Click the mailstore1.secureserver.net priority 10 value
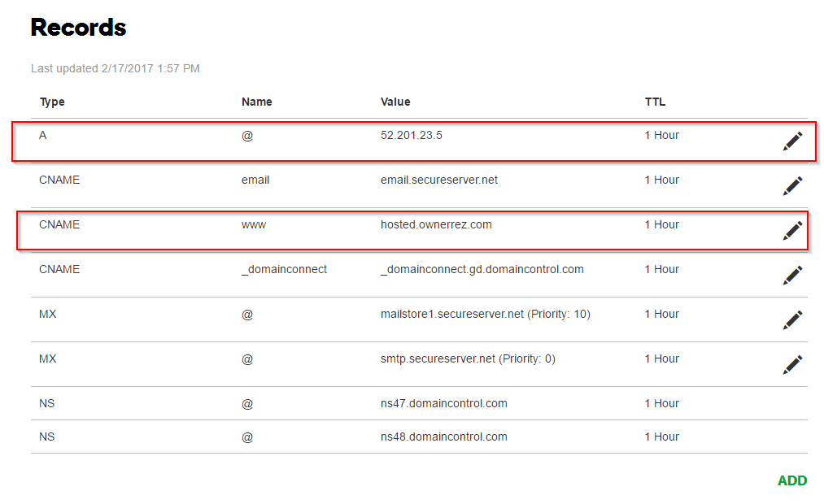Viewport: 824px width, 504px height. pos(485,314)
